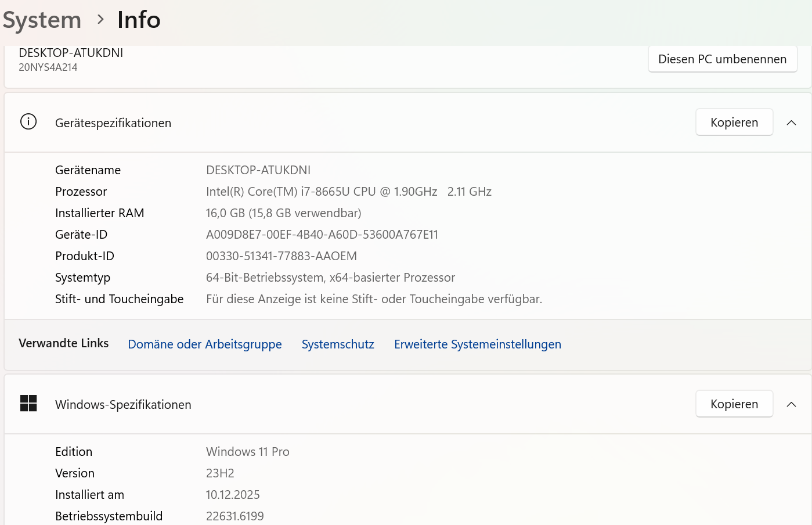Select Systemtyp value 64-Bit-Betriebssystem
Viewport: 812px width, 525px height.
330,278
